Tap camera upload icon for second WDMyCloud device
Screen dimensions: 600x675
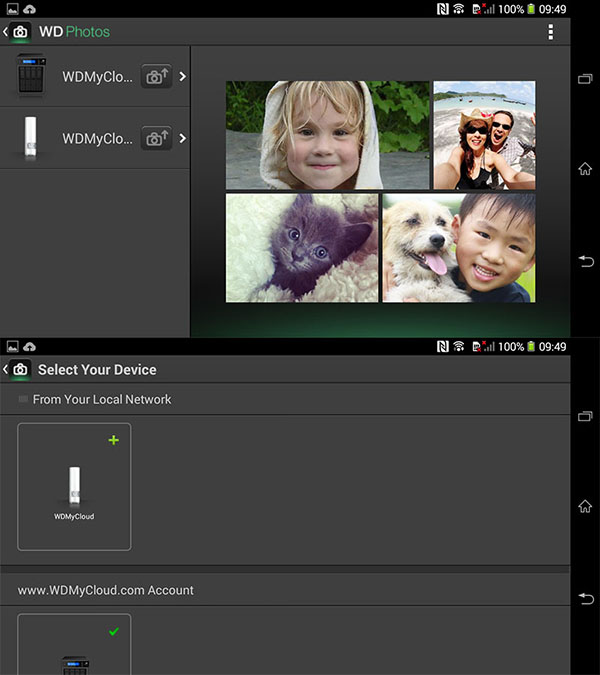pos(157,138)
